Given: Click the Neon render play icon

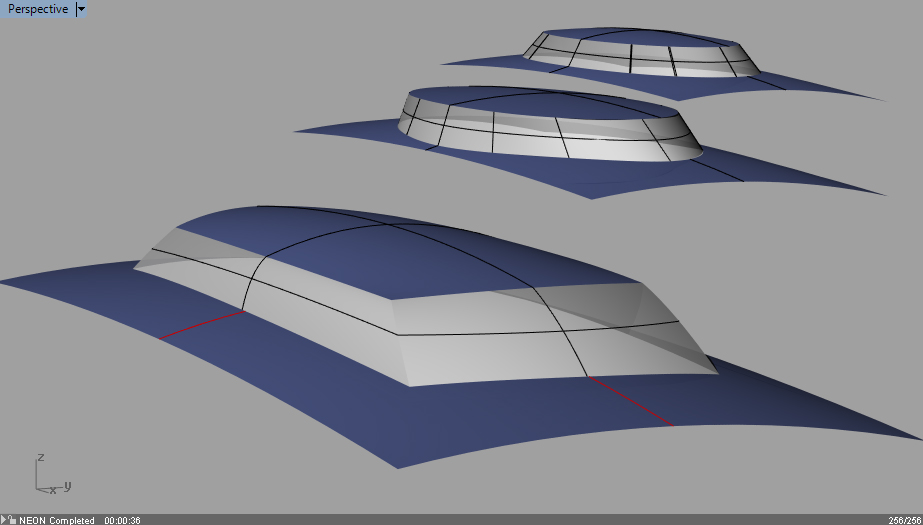Looking at the screenshot, I should click(3, 520).
